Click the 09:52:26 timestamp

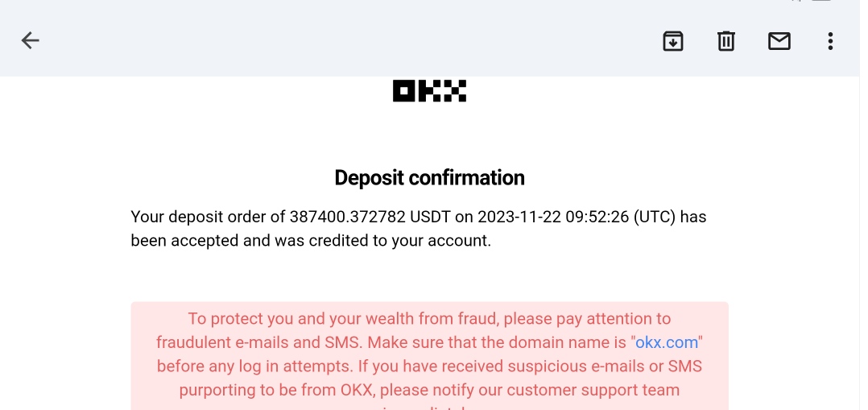point(597,217)
